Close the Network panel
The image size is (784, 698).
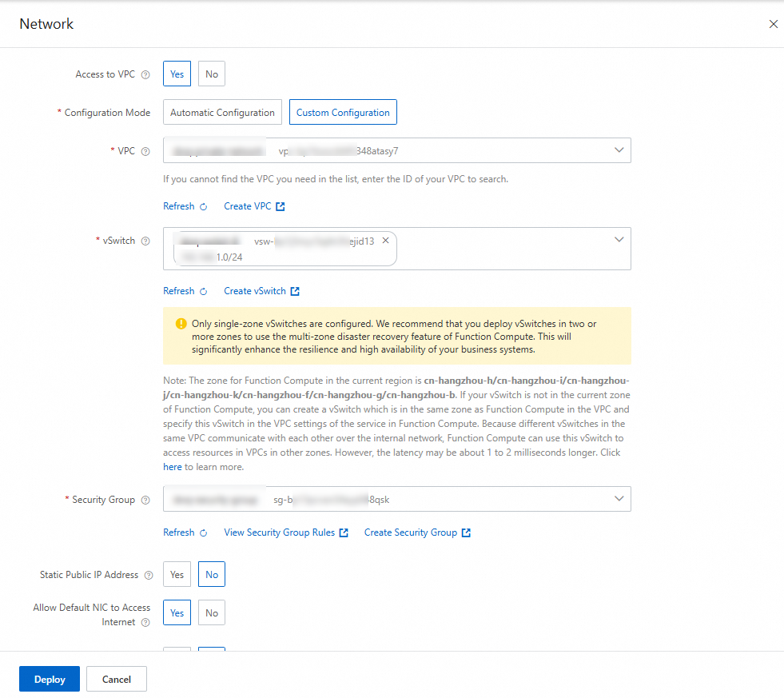tap(773, 24)
